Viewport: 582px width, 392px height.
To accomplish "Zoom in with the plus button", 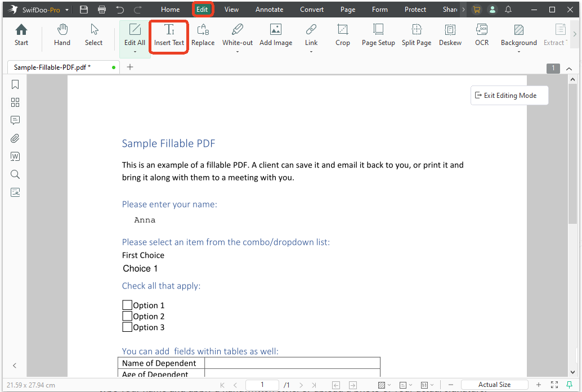I will click(x=539, y=385).
